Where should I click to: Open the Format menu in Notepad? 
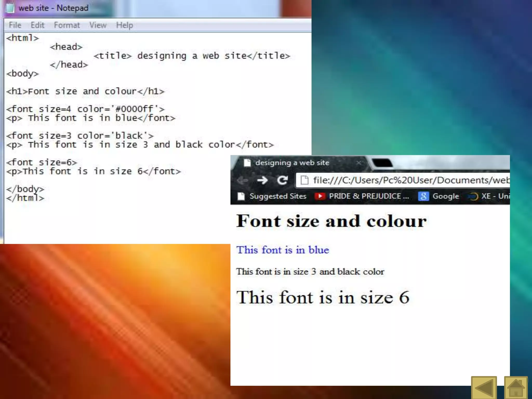click(67, 25)
